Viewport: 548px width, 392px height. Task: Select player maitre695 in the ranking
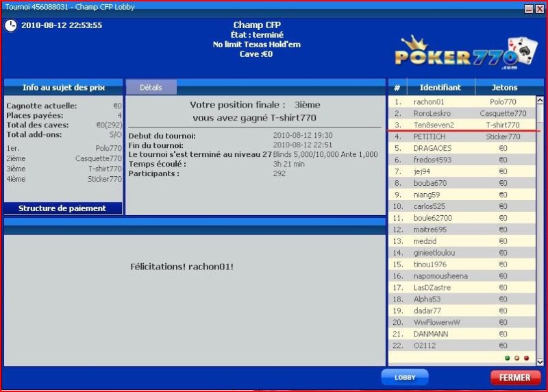coord(462,230)
